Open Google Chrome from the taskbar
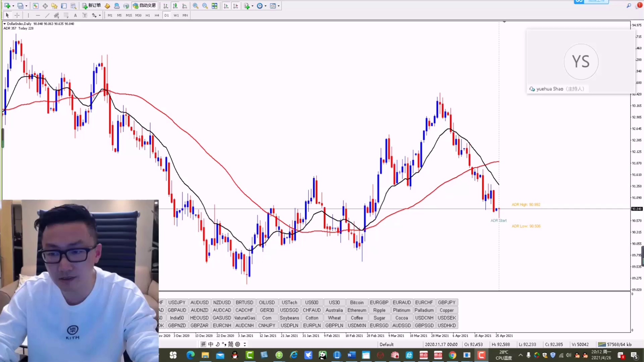Image resolution: width=644 pixels, height=362 pixels. [x=452, y=355]
